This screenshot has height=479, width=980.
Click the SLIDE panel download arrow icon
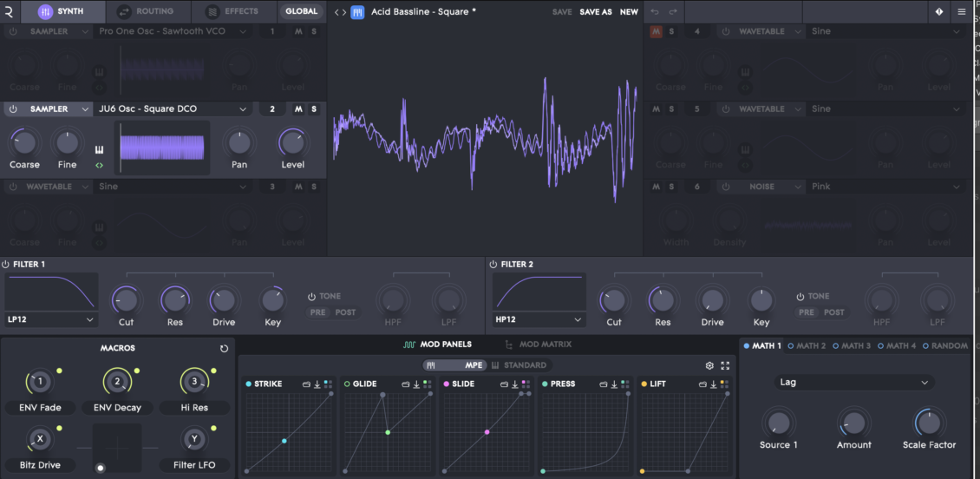(x=515, y=384)
